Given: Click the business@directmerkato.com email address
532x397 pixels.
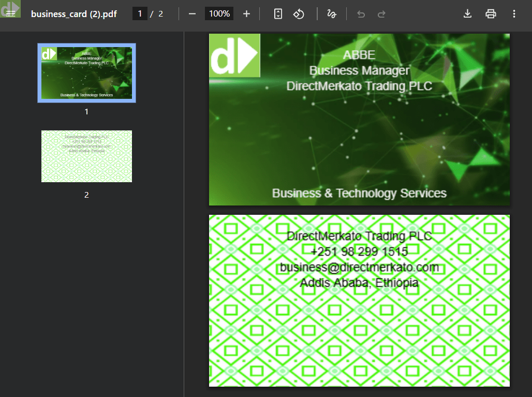Looking at the screenshot, I should [x=359, y=268].
